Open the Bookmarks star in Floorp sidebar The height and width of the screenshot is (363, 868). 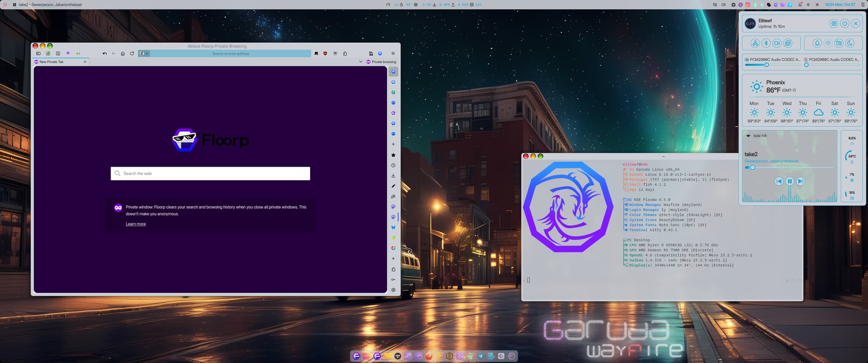393,155
